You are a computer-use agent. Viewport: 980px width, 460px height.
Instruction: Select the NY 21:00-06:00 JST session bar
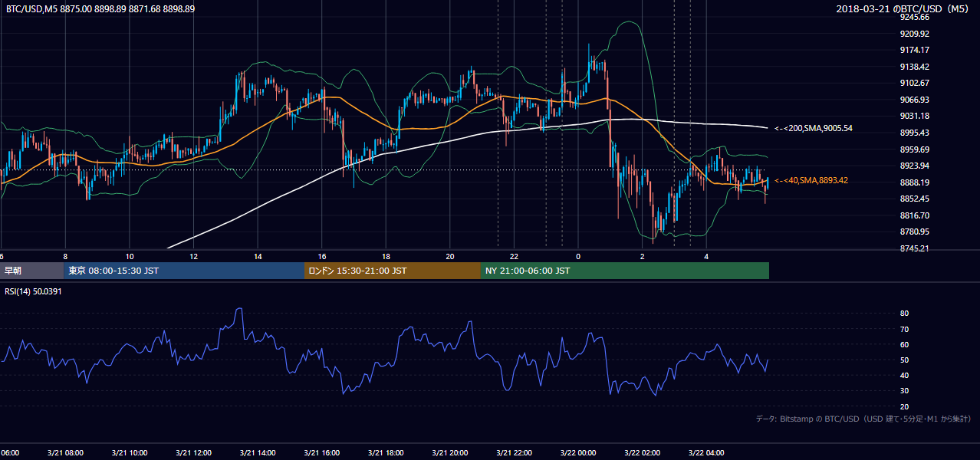625,271
